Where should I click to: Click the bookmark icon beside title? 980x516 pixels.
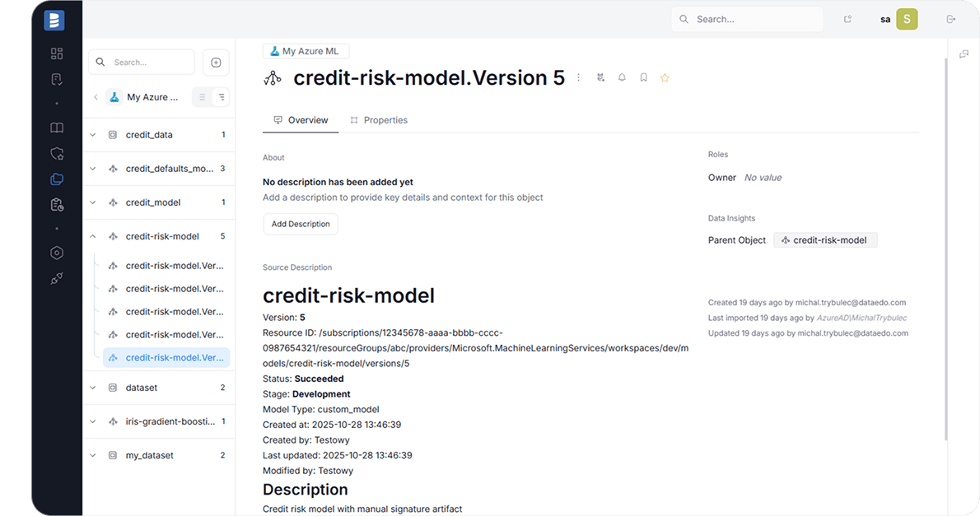643,77
